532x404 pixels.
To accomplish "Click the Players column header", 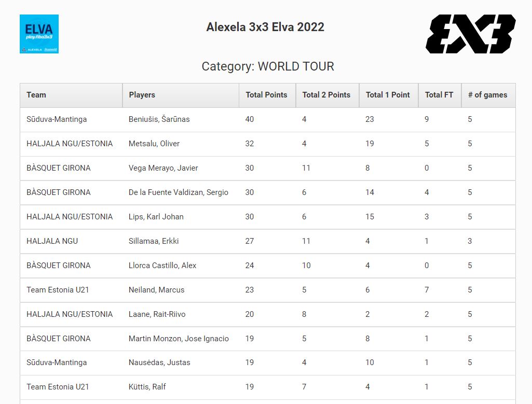I will click(x=142, y=95).
